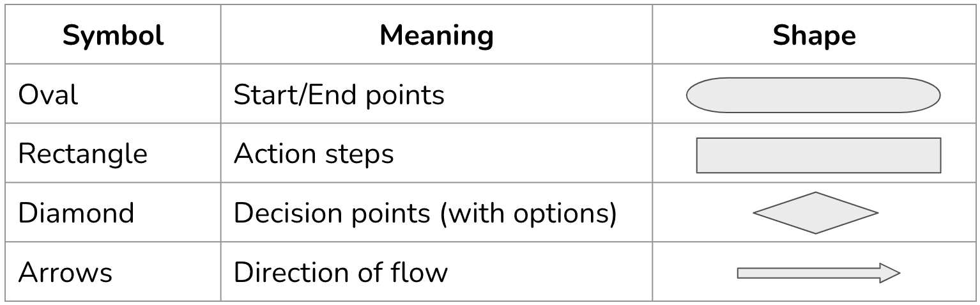The image size is (980, 305).
Task: Click the diamond decision shape
Action: tap(816, 213)
